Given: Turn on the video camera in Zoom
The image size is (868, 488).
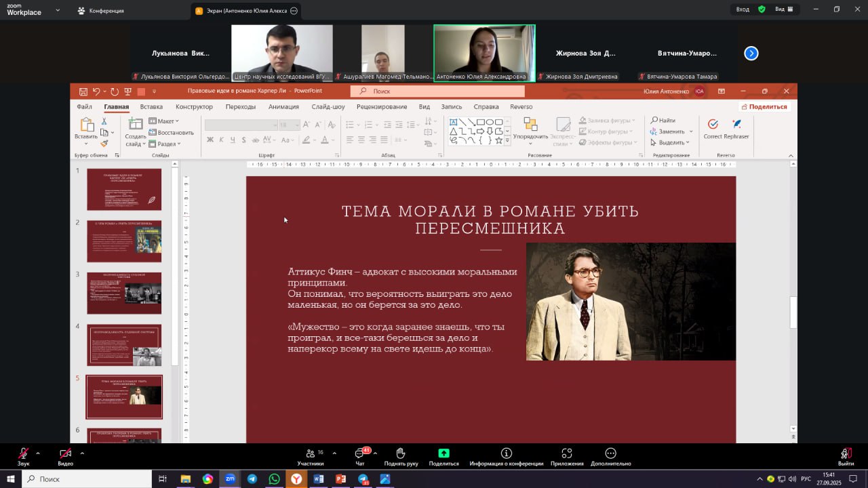Looking at the screenshot, I should coord(65,453).
